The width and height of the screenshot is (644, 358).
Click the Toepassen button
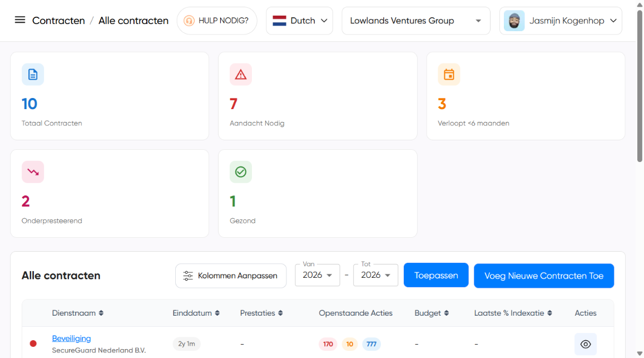[x=436, y=276]
